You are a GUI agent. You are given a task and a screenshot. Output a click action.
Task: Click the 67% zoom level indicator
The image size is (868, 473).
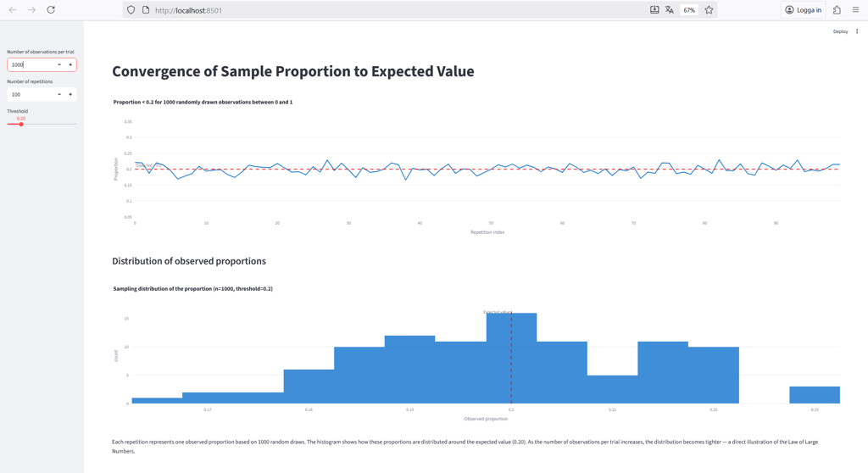(688, 10)
